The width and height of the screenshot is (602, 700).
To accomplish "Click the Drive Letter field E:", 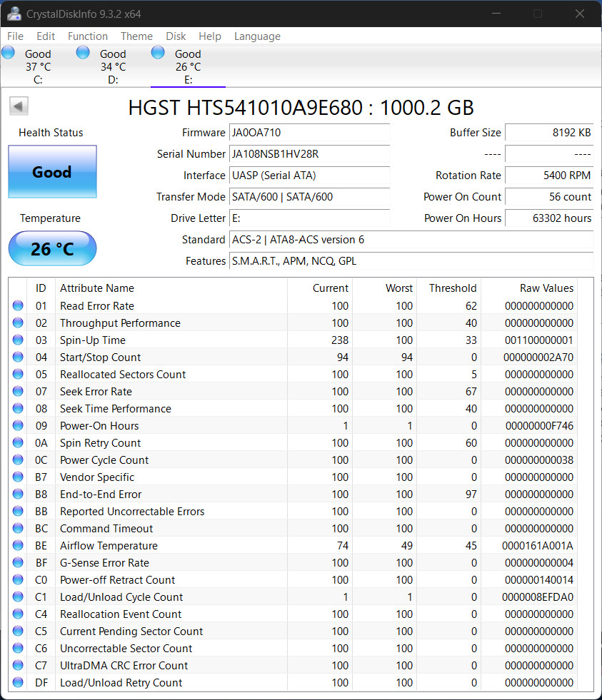I will [309, 218].
